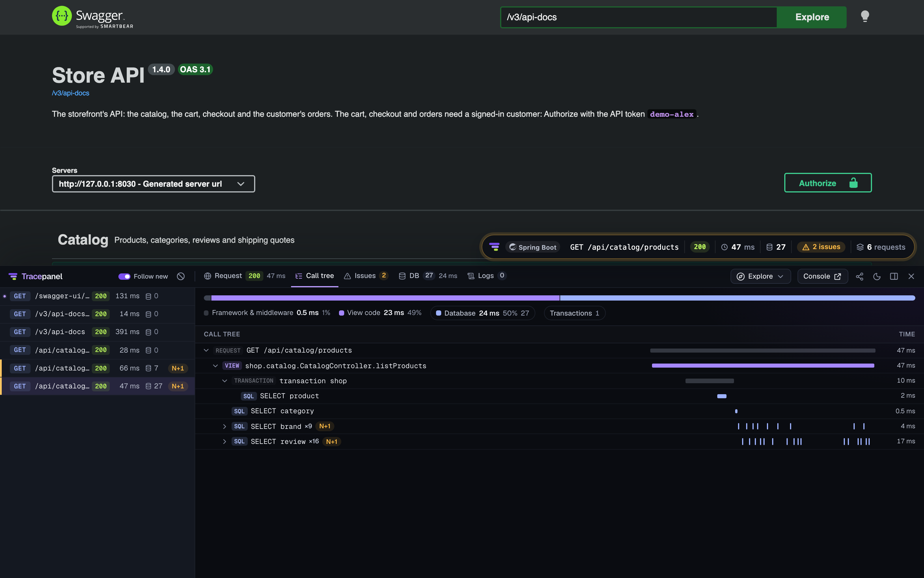Open the Console in a new window

point(822,276)
